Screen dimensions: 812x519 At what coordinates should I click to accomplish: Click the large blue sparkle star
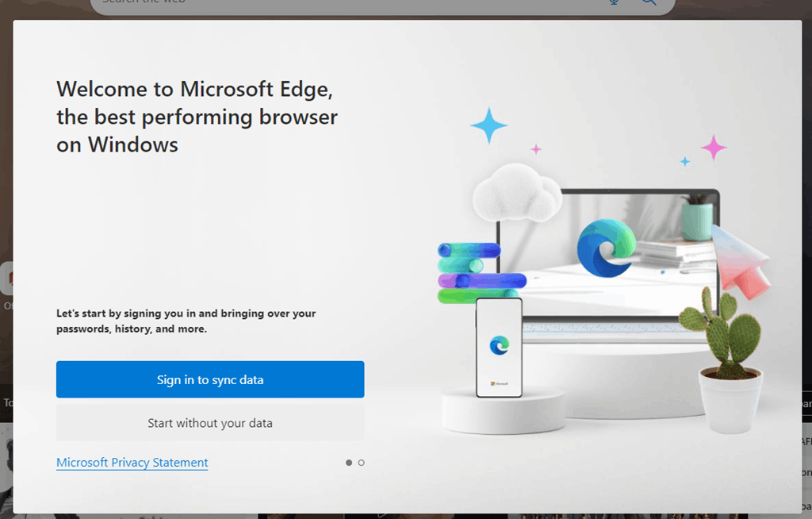click(x=488, y=125)
